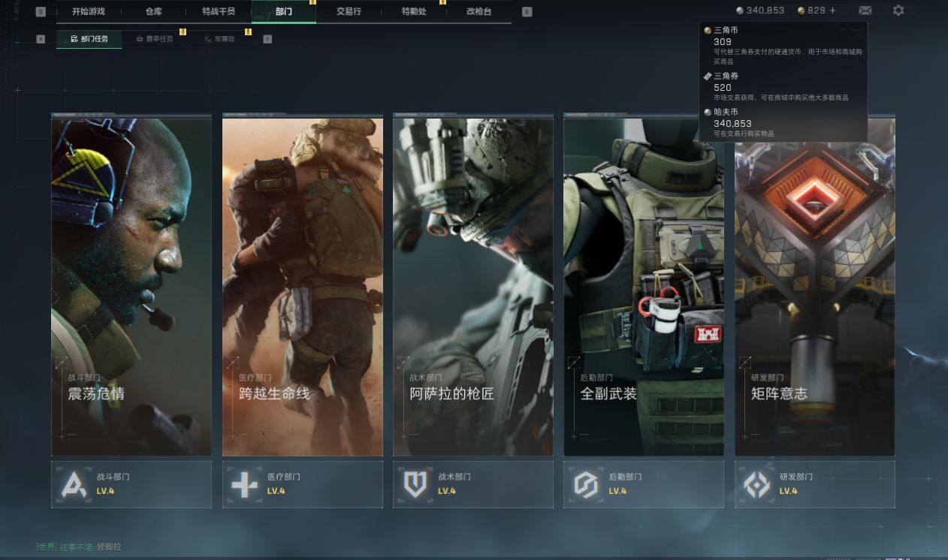Switch to the 特战干员 tab
Image resolution: width=948 pixels, height=560 pixels.
[219, 11]
